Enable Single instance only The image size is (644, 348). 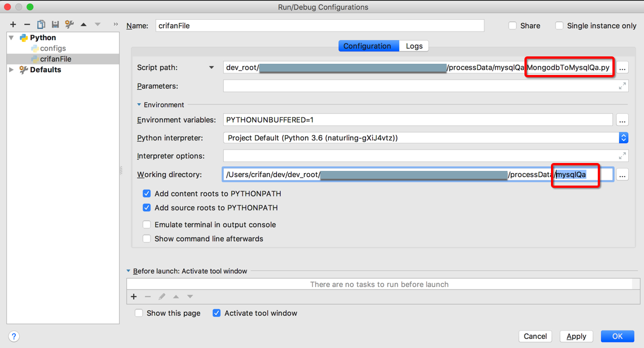(559, 25)
